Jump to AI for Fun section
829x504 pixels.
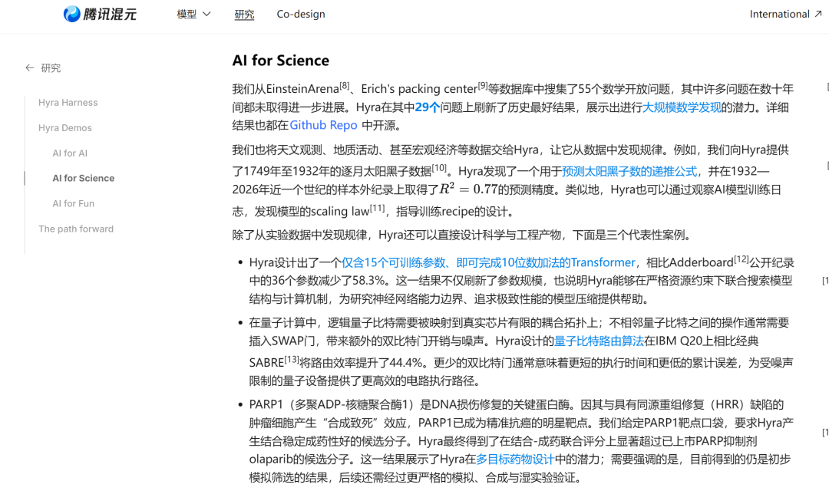74,203
